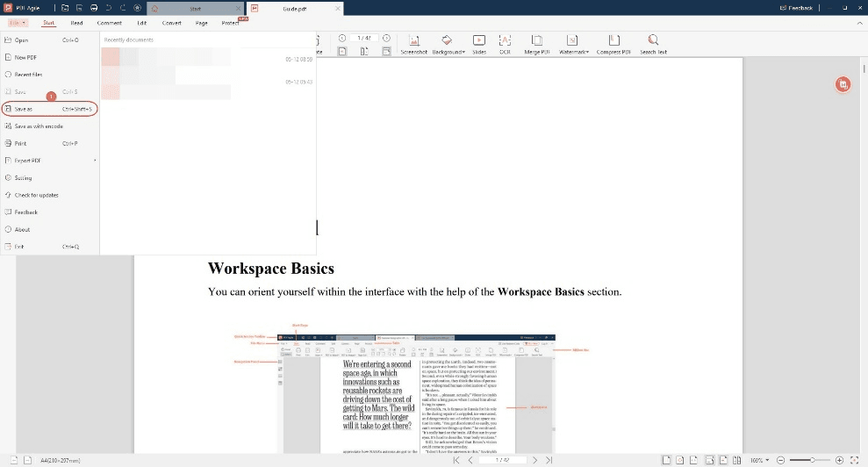Click the status bar page number field
Screen dimensions: 868x467
tap(503, 460)
